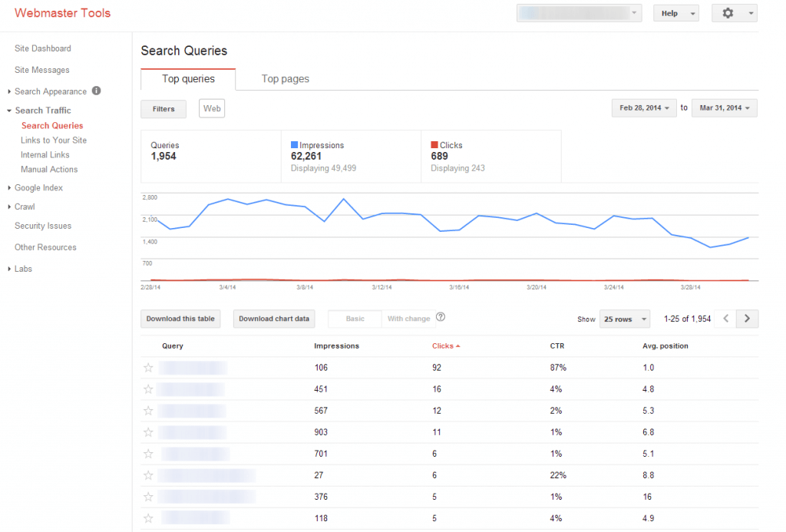Open the settings gear menu
Image resolution: width=786 pixels, height=532 pixels.
[735, 14]
